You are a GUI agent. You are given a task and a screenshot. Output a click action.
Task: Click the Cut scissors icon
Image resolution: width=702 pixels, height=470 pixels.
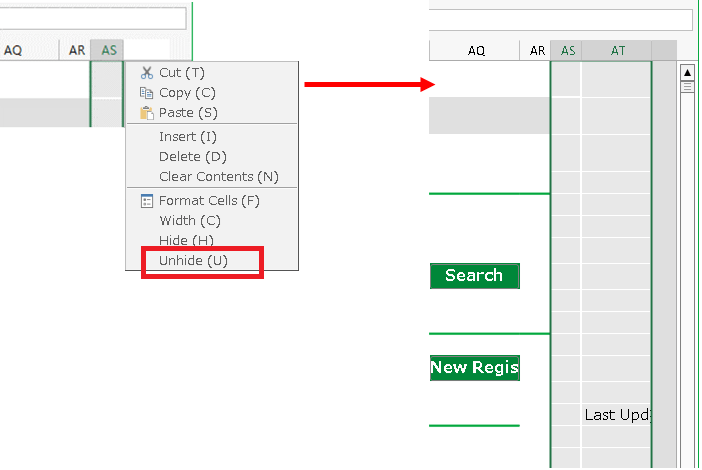click(x=147, y=73)
